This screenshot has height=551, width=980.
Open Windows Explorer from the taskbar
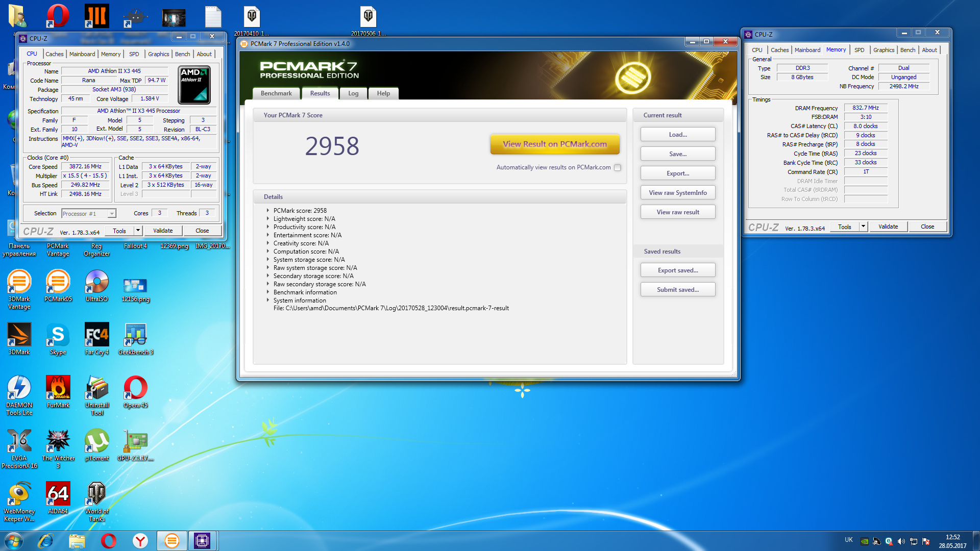pyautogui.click(x=77, y=541)
